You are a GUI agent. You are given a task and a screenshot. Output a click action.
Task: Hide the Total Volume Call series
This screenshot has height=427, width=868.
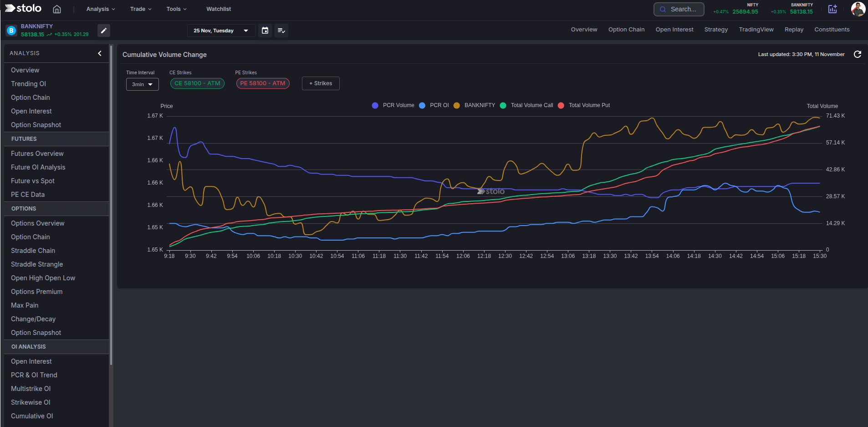pyautogui.click(x=527, y=105)
